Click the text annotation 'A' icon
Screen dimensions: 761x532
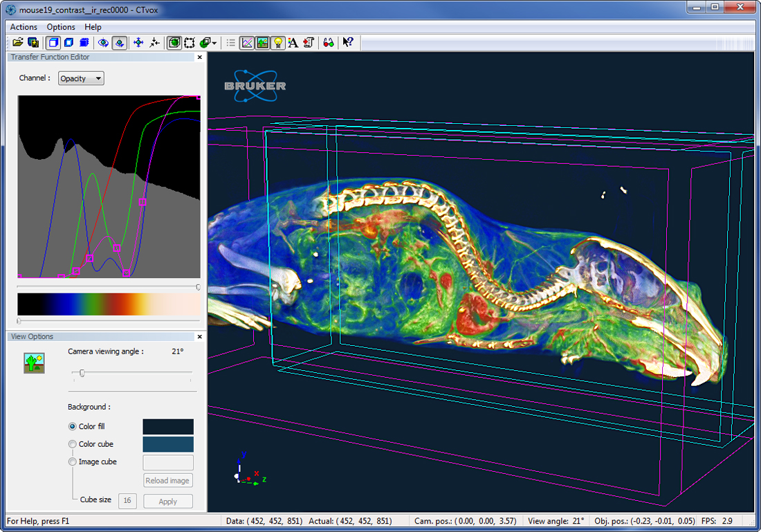pos(293,42)
